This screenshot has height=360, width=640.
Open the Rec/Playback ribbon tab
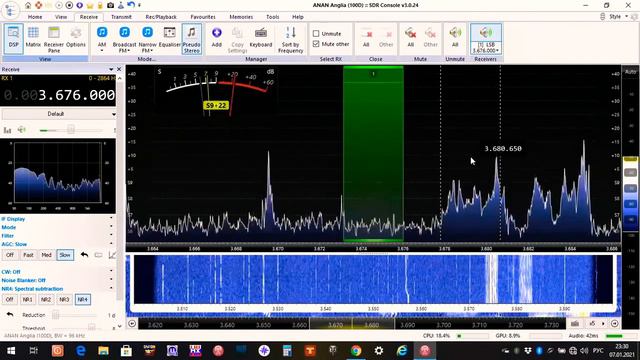coord(161,17)
